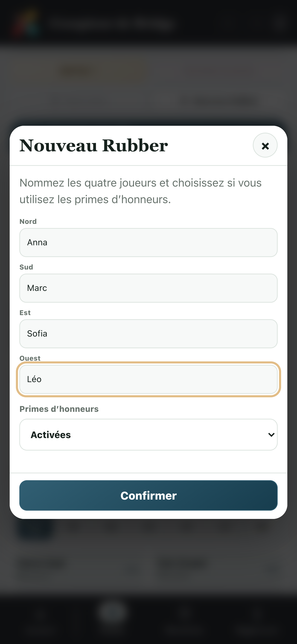Click the chevron arrow of Primes d'honneurs select

tap(271, 435)
